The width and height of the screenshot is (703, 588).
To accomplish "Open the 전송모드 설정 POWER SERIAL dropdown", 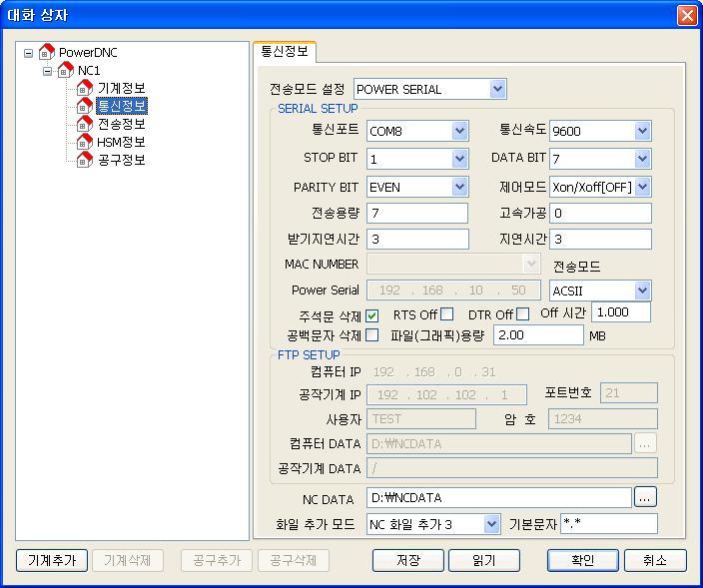I will pyautogui.click(x=497, y=89).
